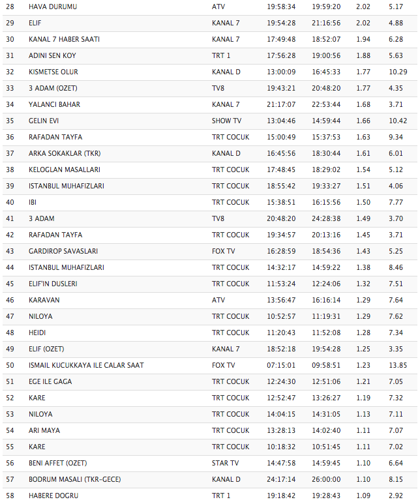Select the rating value 1.94
The height and width of the screenshot is (504, 420).
[363, 39]
